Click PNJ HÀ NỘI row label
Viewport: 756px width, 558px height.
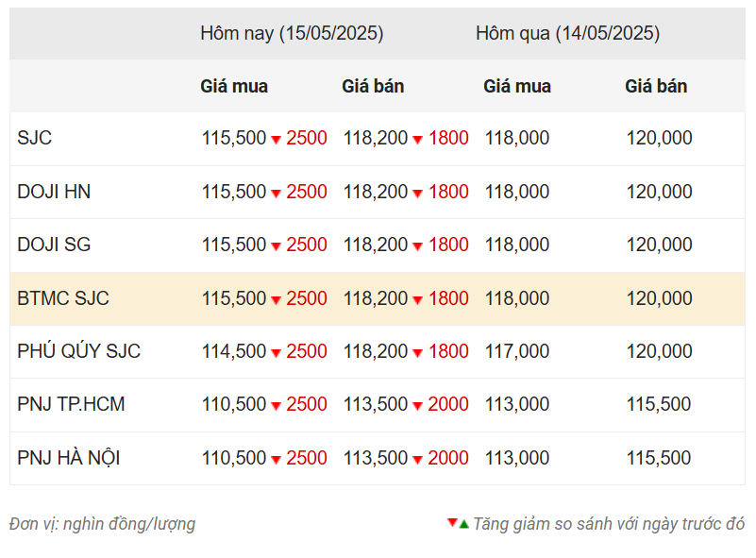(x=69, y=458)
